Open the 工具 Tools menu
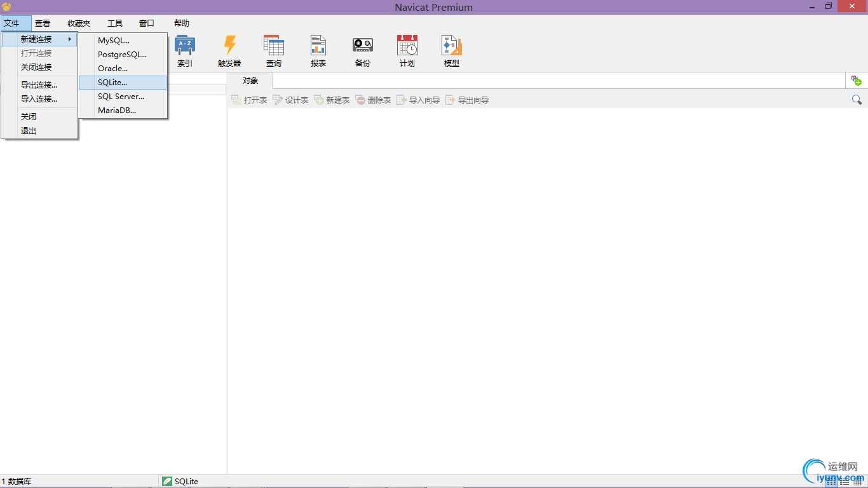868x488 pixels. [115, 23]
